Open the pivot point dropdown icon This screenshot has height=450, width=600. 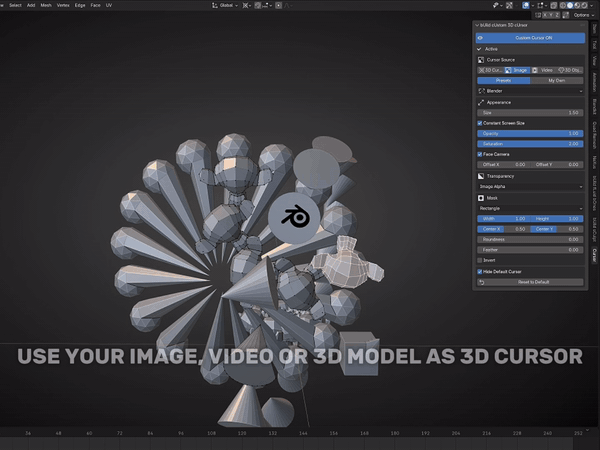point(245,5)
